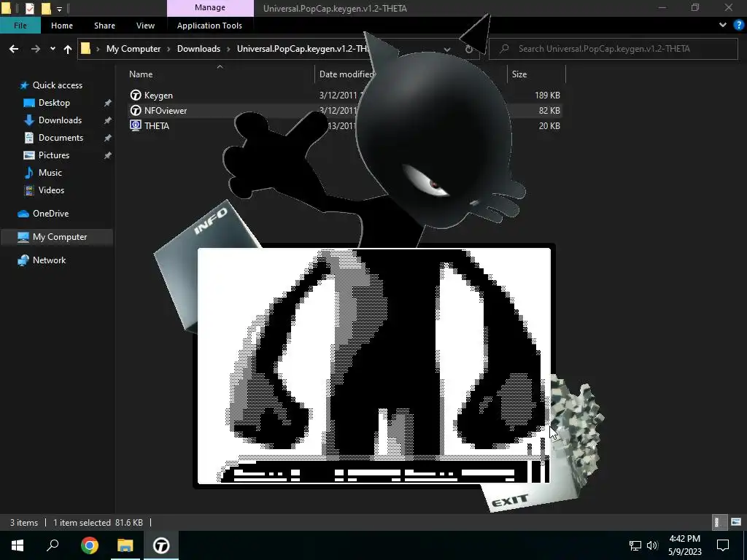Open the customize Quick Access Toolbar dropdown
Viewport: 747px width, 560px height.
(x=59, y=9)
